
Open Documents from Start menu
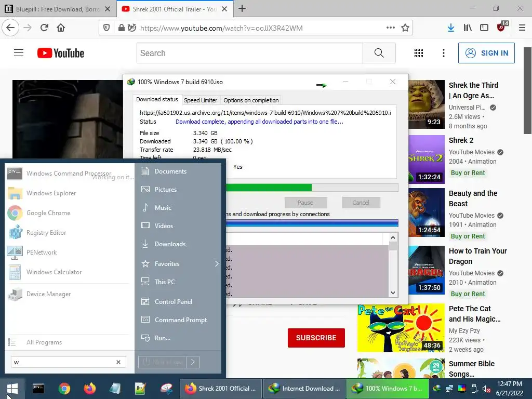click(x=178, y=171)
